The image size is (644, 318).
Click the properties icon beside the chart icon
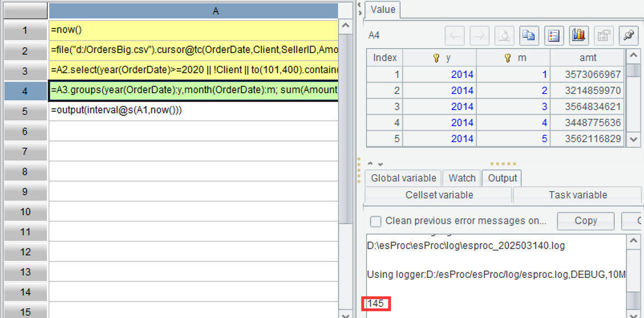(x=603, y=36)
